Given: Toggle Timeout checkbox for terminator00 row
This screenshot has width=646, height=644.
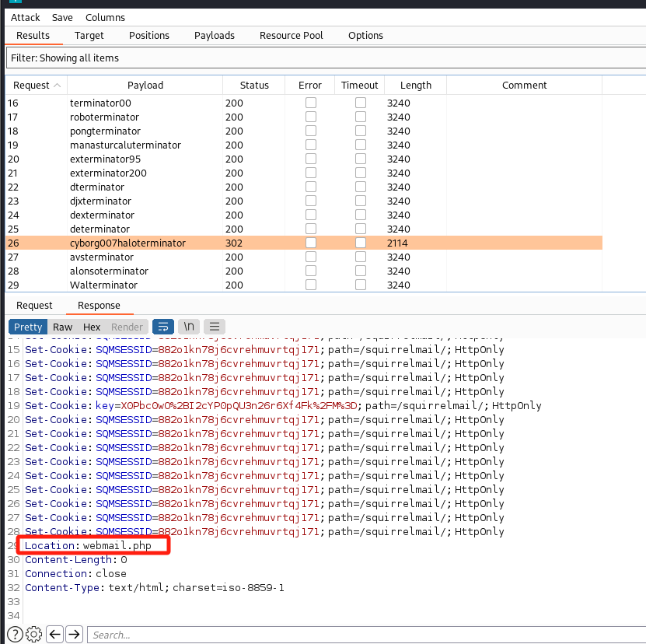Looking at the screenshot, I should point(361,103).
